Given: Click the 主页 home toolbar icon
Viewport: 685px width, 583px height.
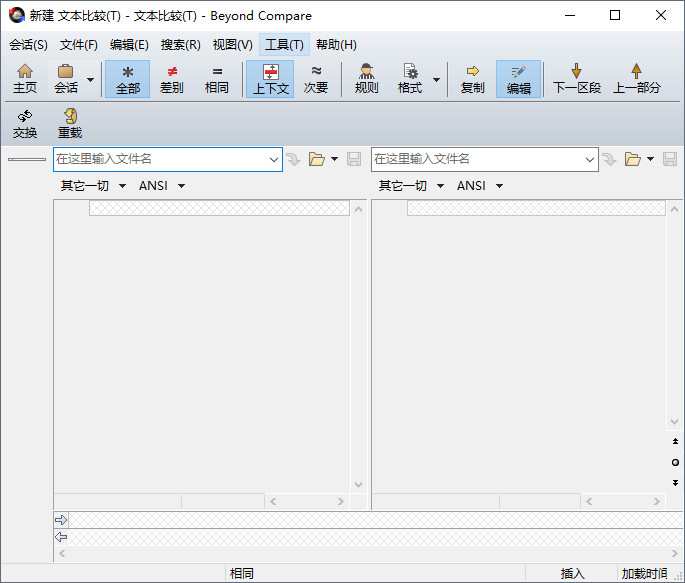Looking at the screenshot, I should coord(25,79).
